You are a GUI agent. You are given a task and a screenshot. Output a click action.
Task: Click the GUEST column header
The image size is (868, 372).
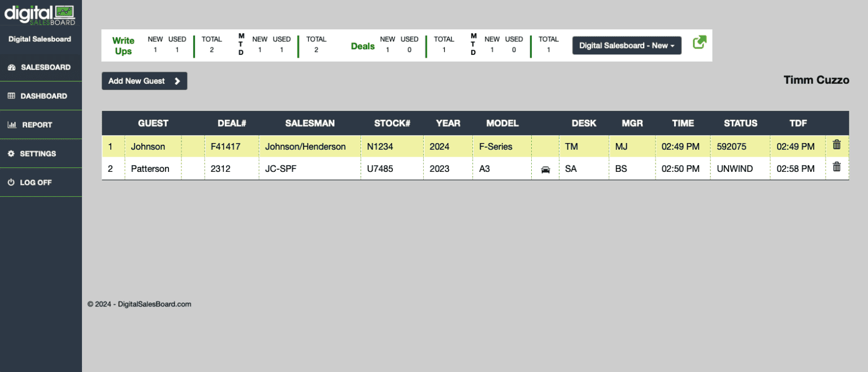click(x=153, y=123)
